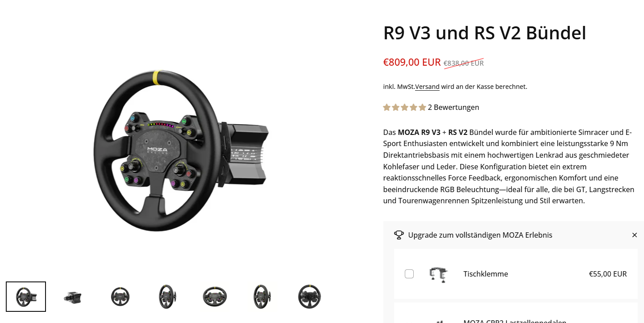The width and height of the screenshot is (644, 323).
Task: Tick the Tischklemme upgrade checkbox
Action: pyautogui.click(x=409, y=274)
